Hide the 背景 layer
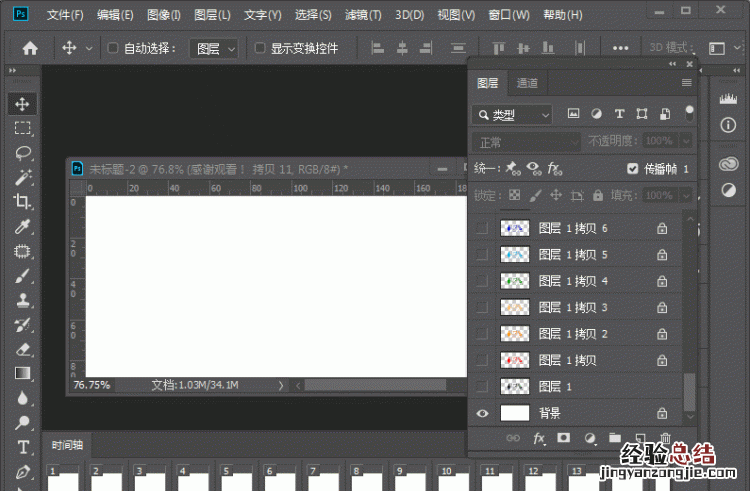Screen dimensions: 750x491 click(x=484, y=412)
